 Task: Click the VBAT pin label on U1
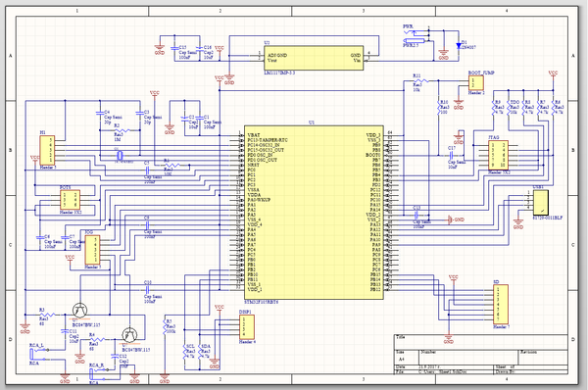[x=254, y=135]
